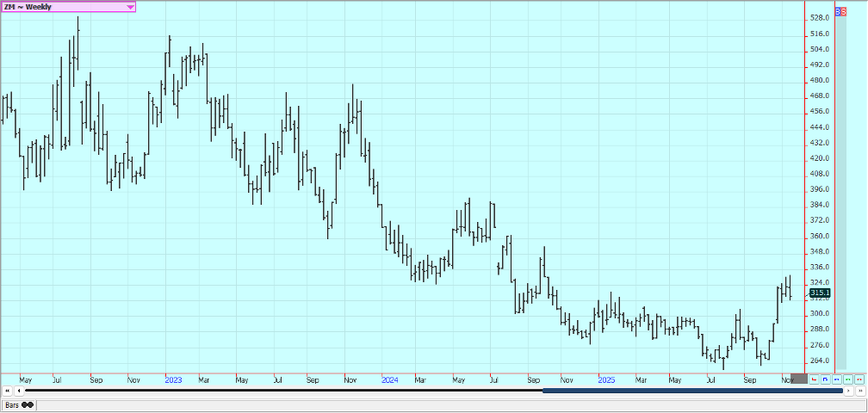The image size is (868, 413).
Task: Click the red dash icon at far right
Action: [x=859, y=379]
